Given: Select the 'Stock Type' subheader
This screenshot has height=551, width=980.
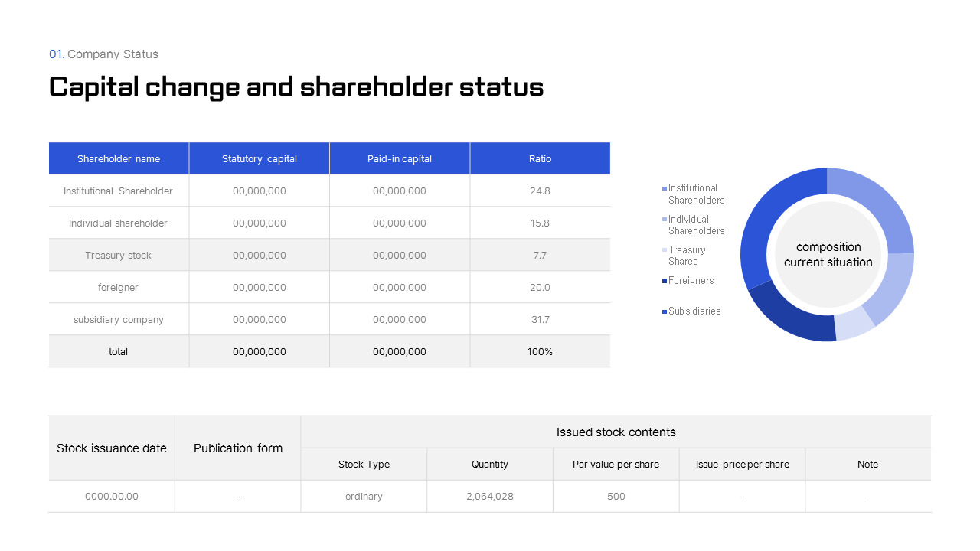Looking at the screenshot, I should (x=364, y=465).
